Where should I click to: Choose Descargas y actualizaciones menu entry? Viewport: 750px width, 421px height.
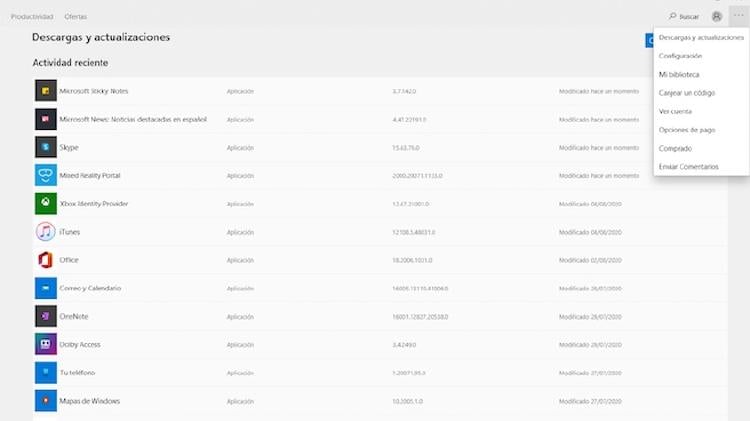[701, 37]
